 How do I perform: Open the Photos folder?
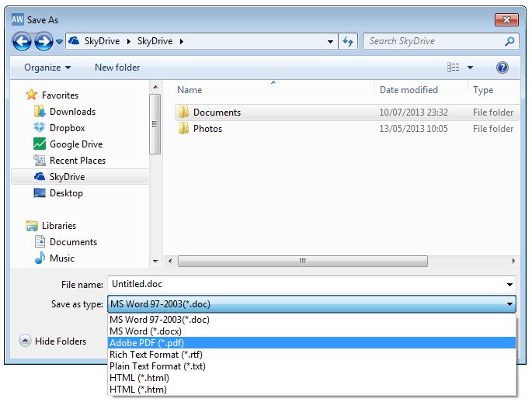click(x=207, y=129)
